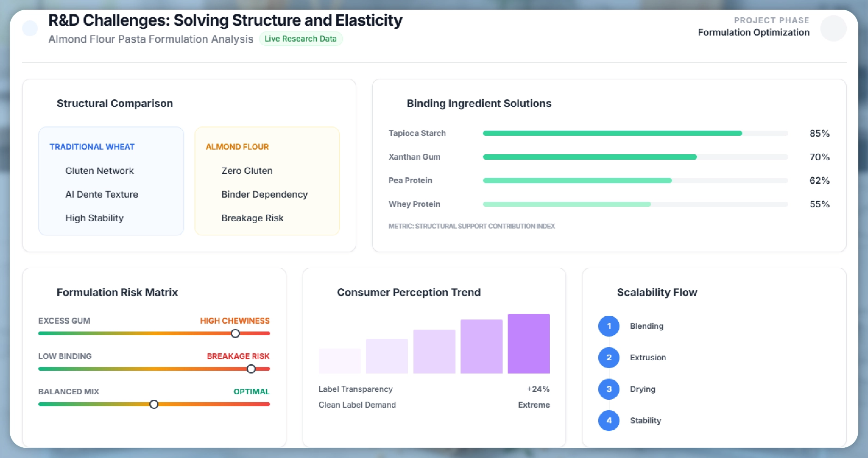Click step 1 Blending circle icon
The width and height of the screenshot is (868, 458).
point(608,326)
